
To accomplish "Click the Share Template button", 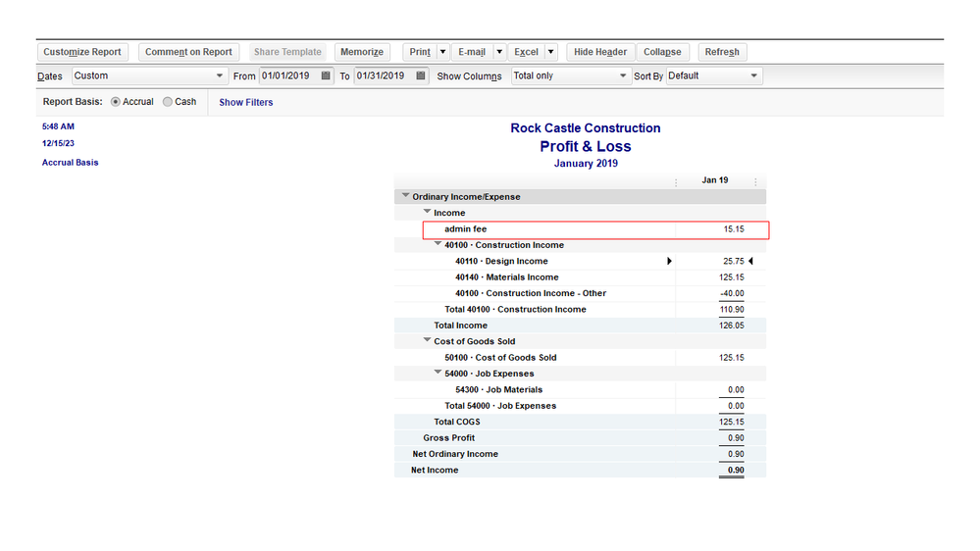I will point(287,52).
